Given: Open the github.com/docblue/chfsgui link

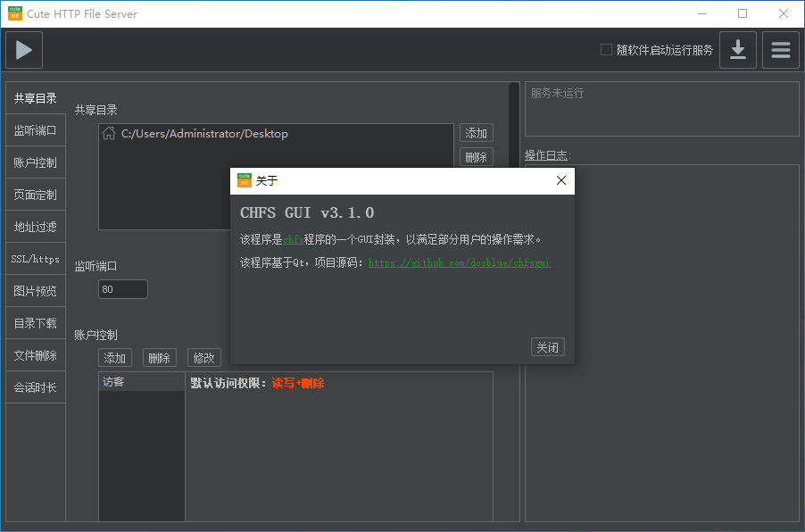Looking at the screenshot, I should (x=459, y=262).
